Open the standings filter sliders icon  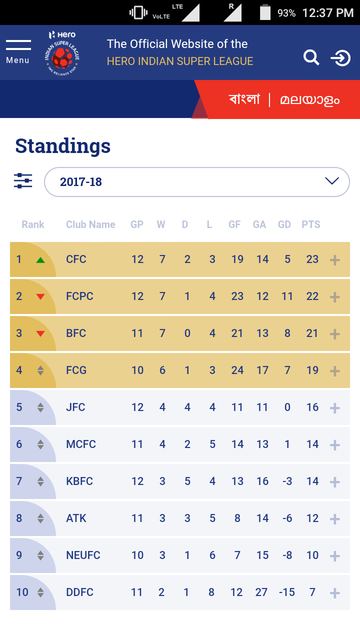pos(23,181)
